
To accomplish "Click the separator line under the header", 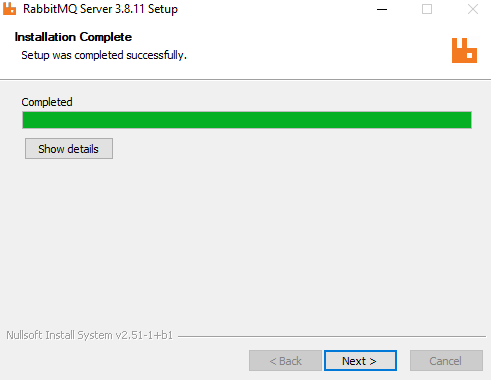I will click(x=245, y=80).
